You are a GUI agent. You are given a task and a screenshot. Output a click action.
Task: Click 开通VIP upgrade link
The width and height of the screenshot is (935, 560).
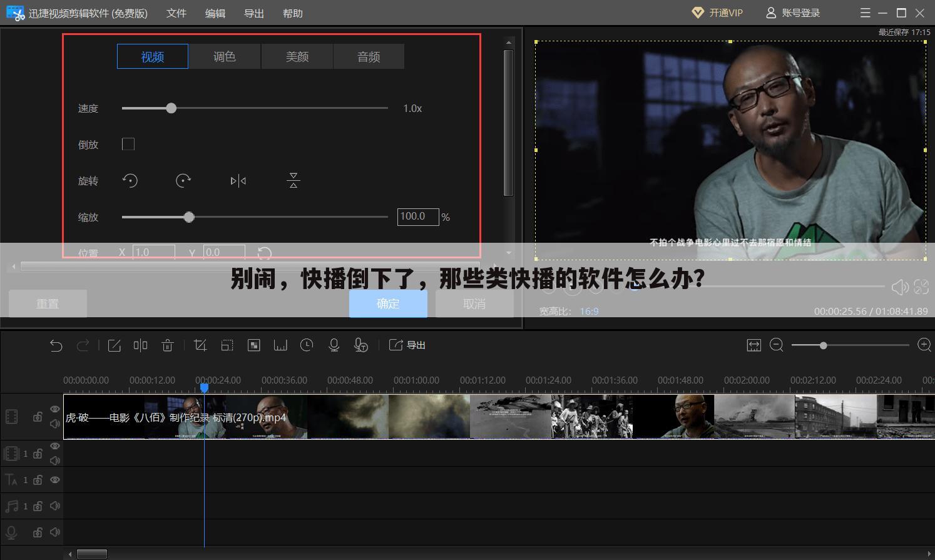coord(717,13)
